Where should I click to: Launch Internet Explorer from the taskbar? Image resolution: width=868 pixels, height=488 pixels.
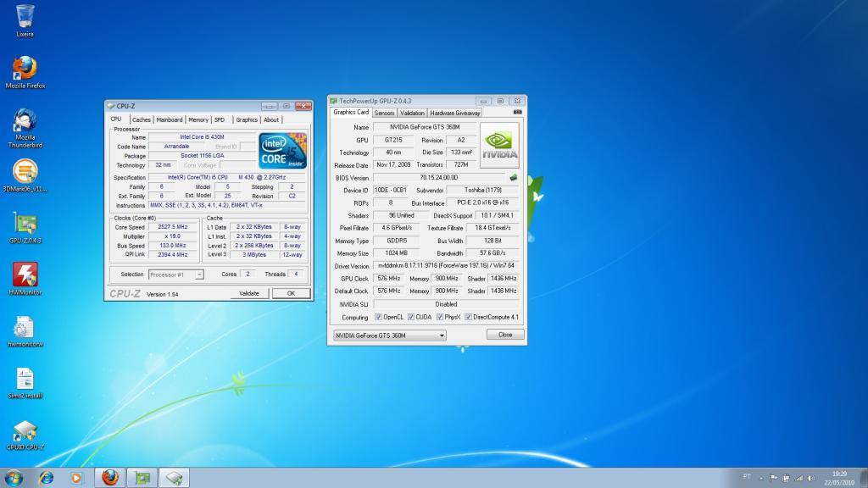tap(46, 478)
